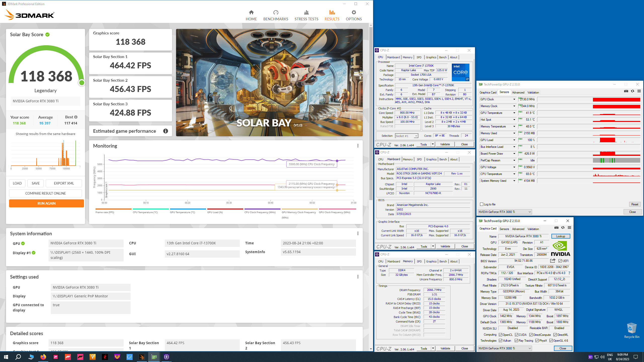Viewport: 644px width, 362px height.
Task: Click the screenshot camera icon in GPU-Z Sensors window
Action: coord(626,91)
